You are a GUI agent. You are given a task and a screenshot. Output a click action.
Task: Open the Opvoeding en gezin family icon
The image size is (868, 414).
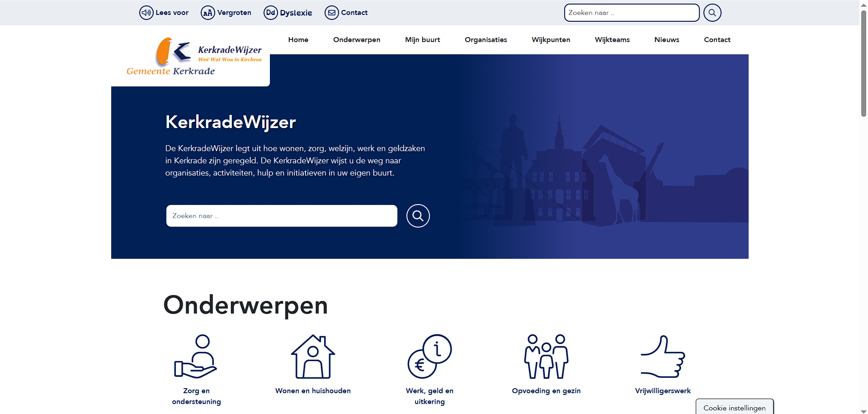546,357
